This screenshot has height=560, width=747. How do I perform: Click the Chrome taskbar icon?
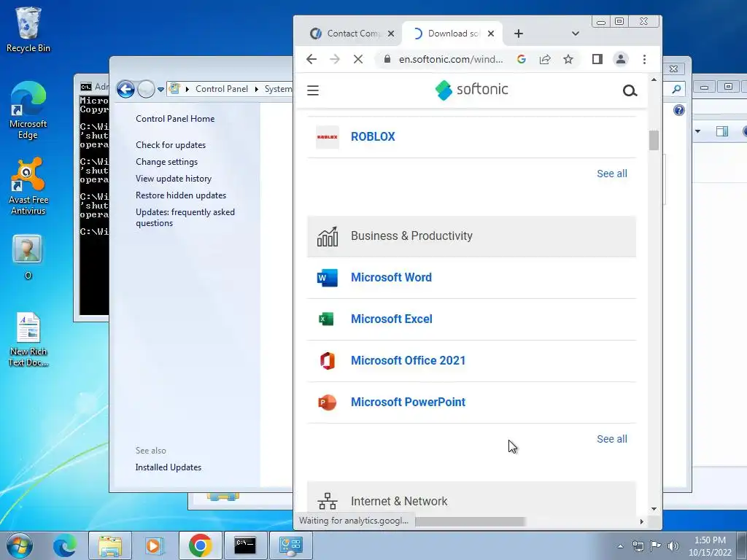tap(200, 545)
